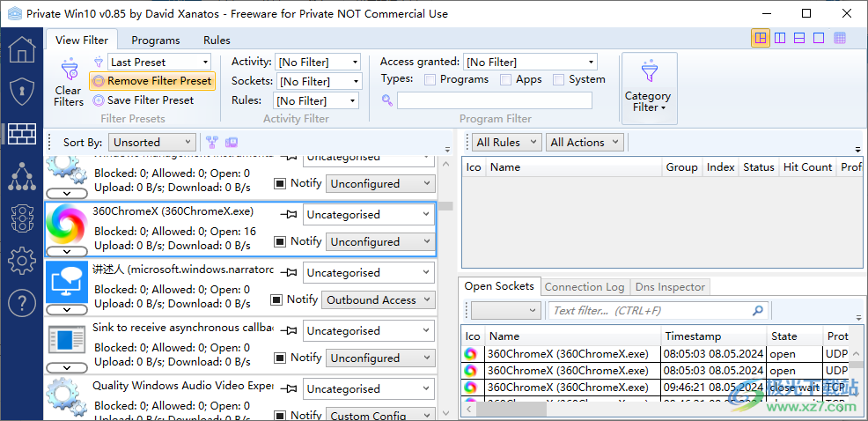This screenshot has height=421, width=868.
Task: Open the Sort By Unsorted dropdown
Action: pyautogui.click(x=152, y=143)
